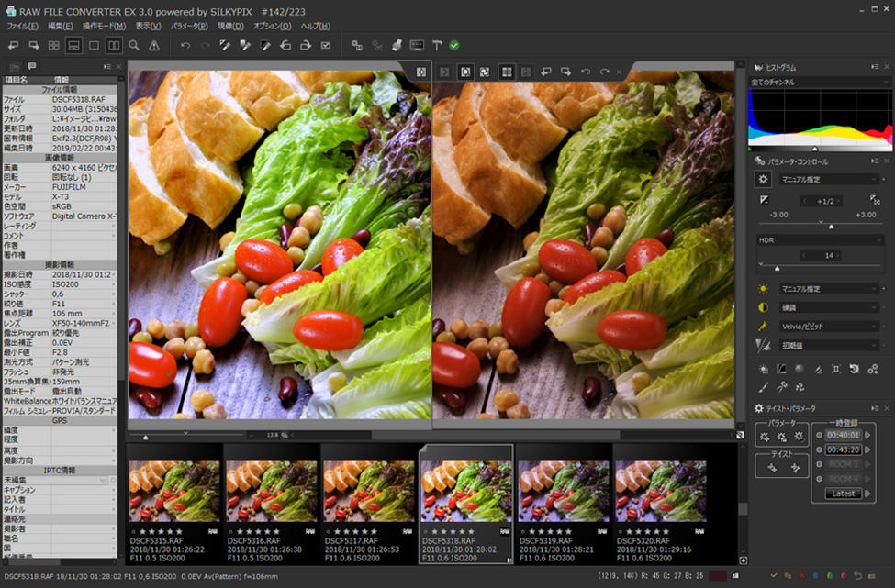Open the print icon in toolbar
The image size is (895, 588).
coord(397,46)
